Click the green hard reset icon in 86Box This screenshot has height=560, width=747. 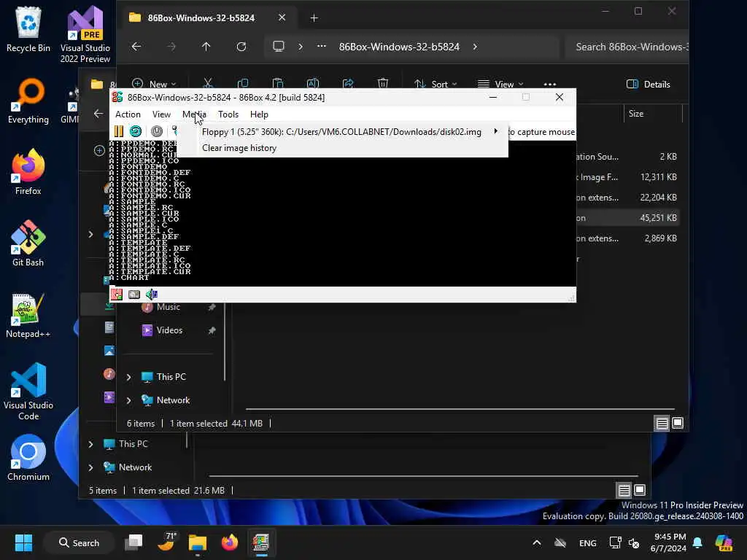tap(135, 131)
